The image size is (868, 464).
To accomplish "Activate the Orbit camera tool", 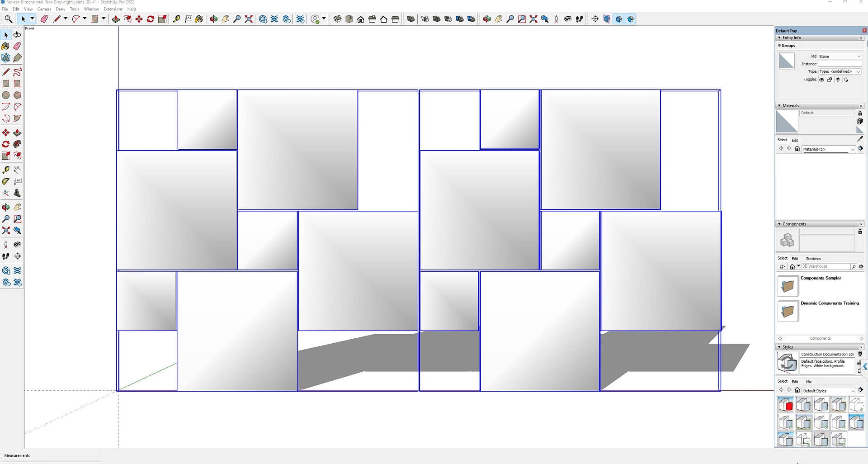I will point(213,19).
